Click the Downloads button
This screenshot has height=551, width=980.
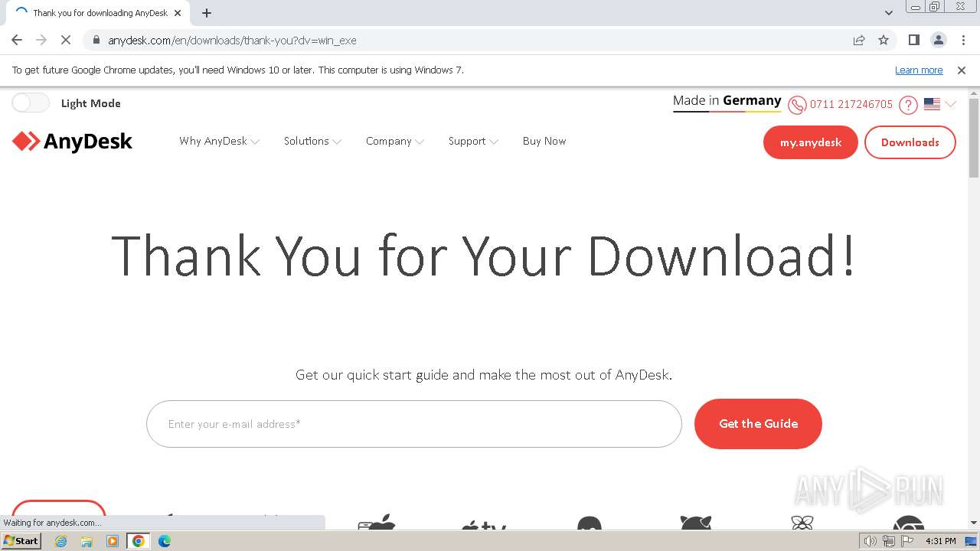910,142
